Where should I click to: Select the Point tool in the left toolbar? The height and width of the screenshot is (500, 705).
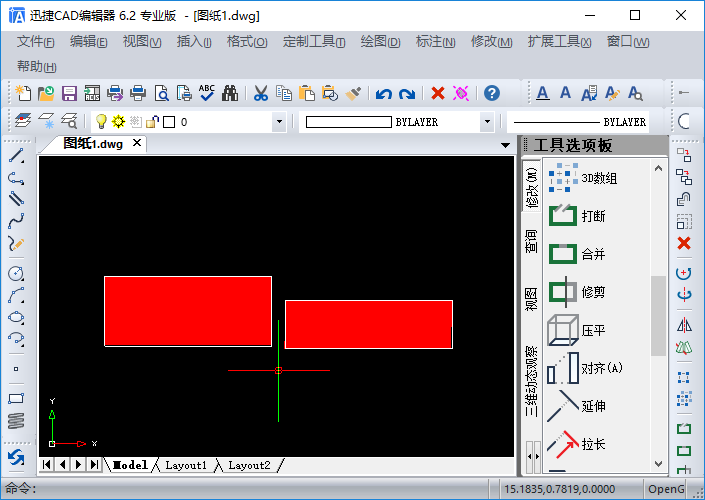[16, 369]
